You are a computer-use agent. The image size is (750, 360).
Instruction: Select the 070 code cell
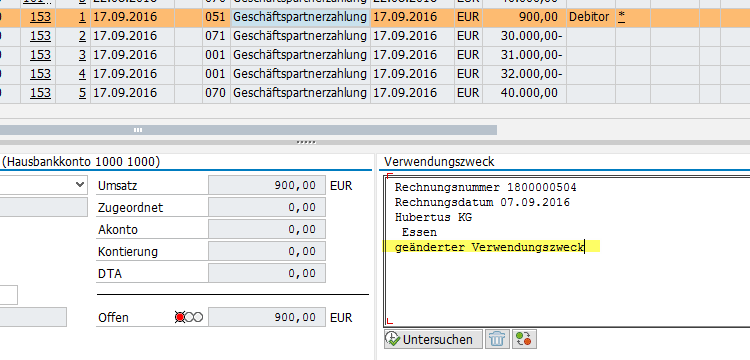click(216, 93)
